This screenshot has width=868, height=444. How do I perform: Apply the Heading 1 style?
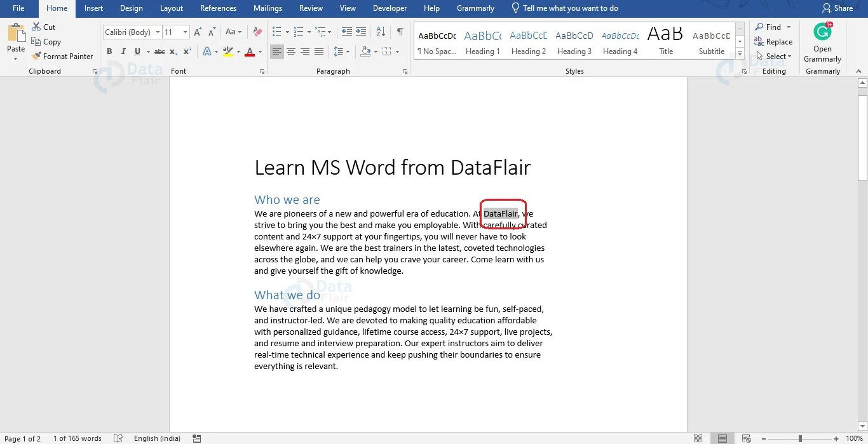pyautogui.click(x=482, y=41)
